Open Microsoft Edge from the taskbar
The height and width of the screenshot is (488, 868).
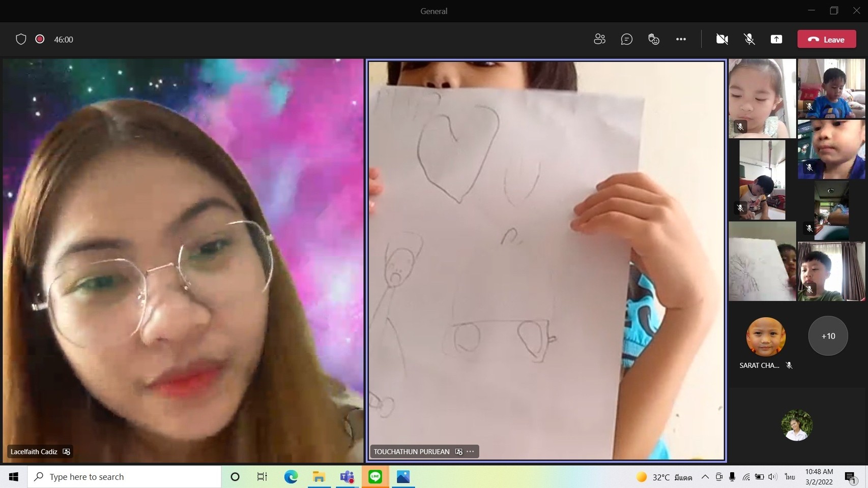[291, 477]
